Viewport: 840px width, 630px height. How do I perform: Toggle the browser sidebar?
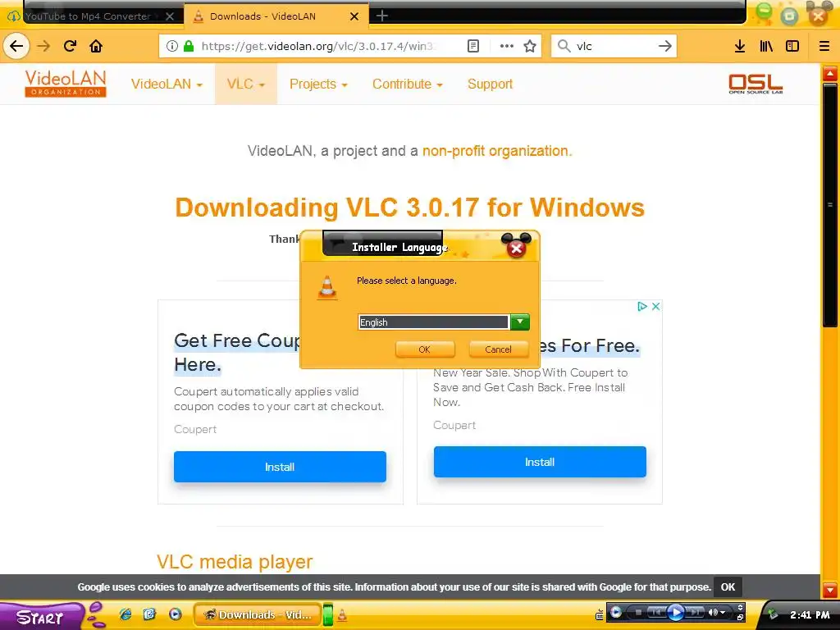coord(792,46)
